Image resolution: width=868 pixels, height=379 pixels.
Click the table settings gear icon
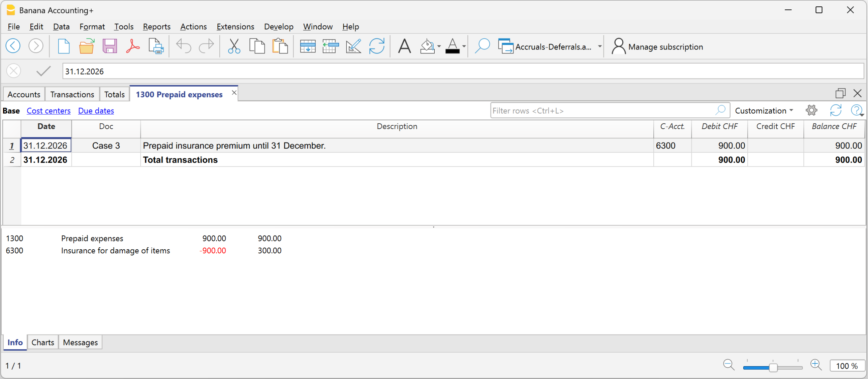[811, 110]
